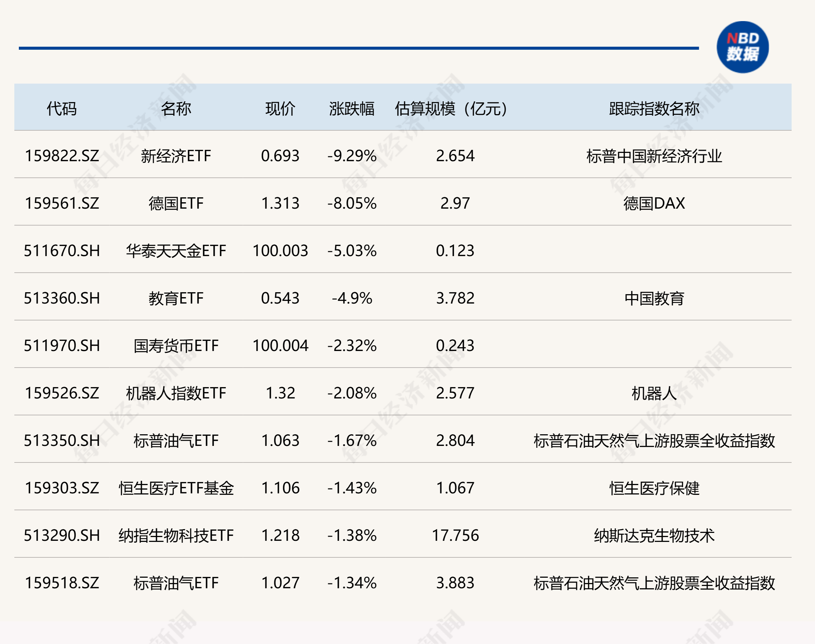Click the 德国DAX tracking index cell
815x644 pixels.
tap(654, 203)
